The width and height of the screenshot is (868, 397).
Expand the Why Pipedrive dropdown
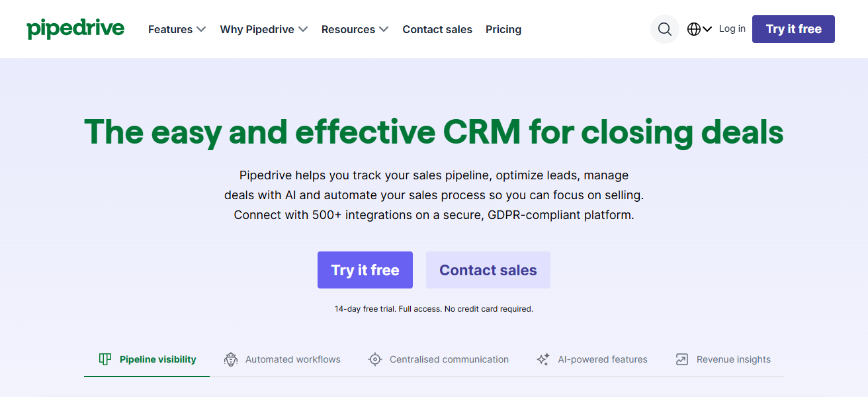click(263, 29)
